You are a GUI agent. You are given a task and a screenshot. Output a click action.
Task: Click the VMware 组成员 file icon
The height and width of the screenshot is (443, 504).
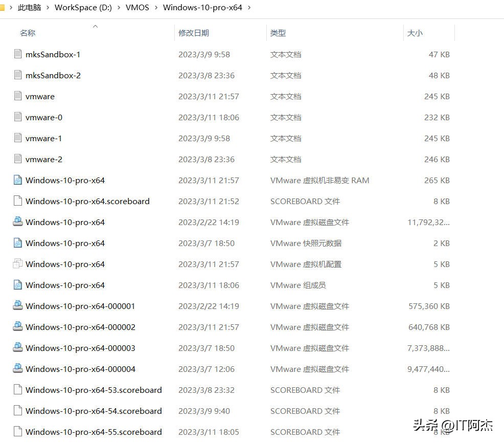coord(18,285)
